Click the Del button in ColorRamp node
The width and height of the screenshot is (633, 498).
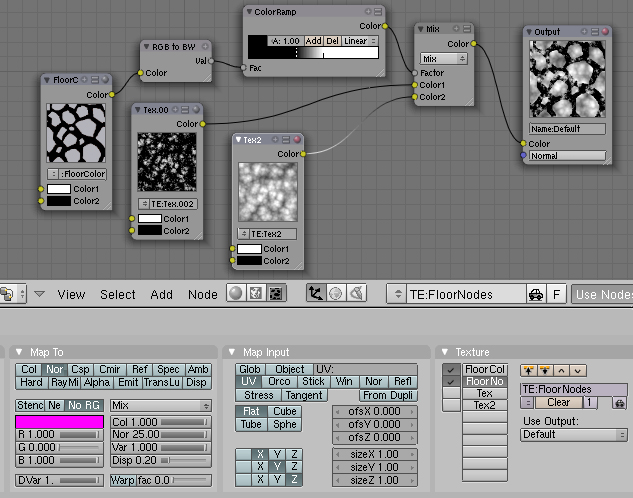click(332, 41)
